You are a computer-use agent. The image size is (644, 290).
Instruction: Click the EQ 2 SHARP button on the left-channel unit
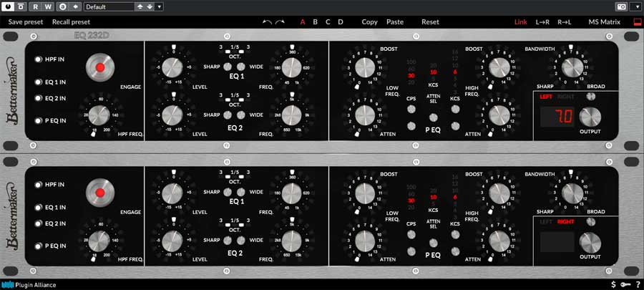click(228, 115)
